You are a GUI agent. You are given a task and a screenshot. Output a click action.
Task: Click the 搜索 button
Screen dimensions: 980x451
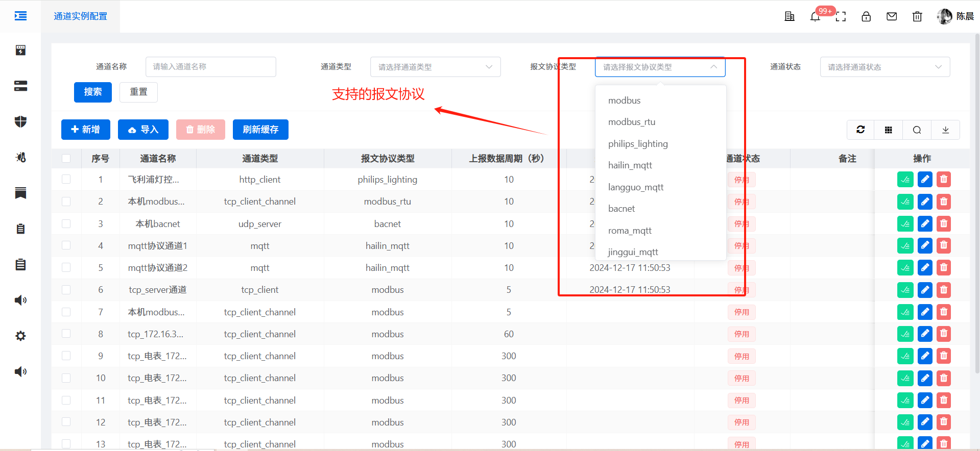pos(92,92)
